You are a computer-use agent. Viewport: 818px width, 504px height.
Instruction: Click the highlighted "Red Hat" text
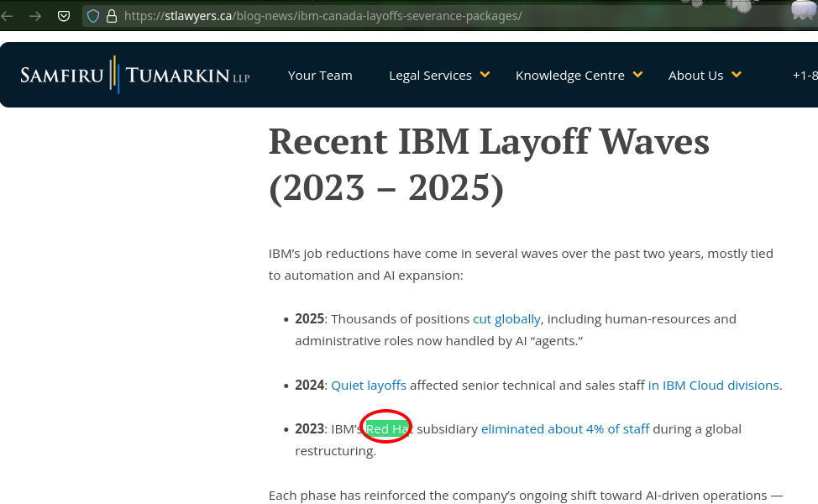pyautogui.click(x=386, y=429)
